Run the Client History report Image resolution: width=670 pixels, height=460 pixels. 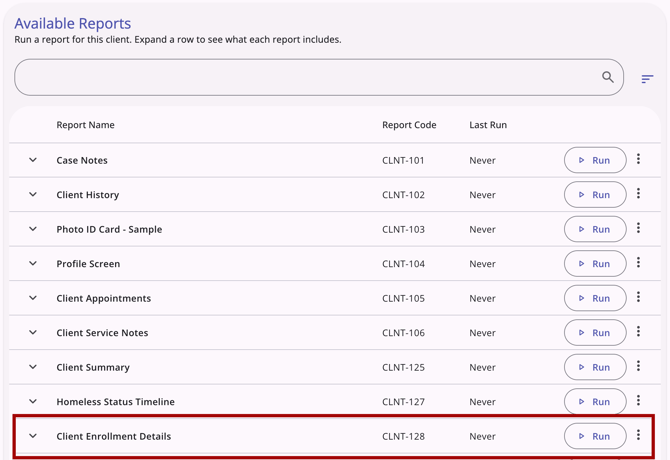click(595, 195)
